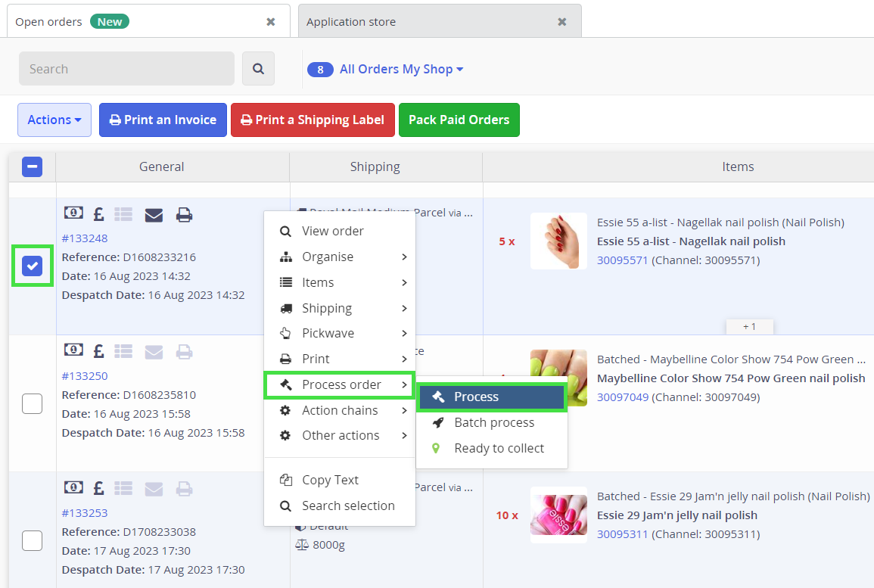Toggle the select-all checkbox in table header
Image resolution: width=874 pixels, height=588 pixels.
(32, 166)
